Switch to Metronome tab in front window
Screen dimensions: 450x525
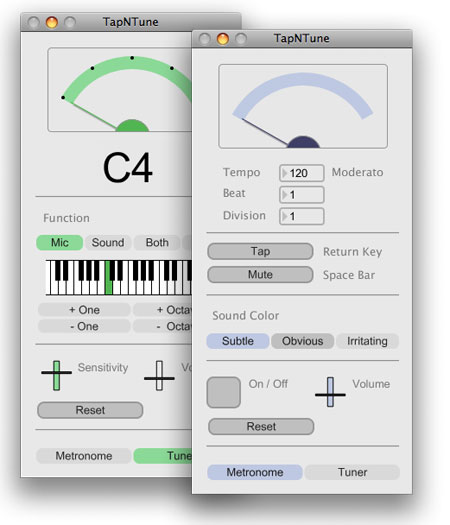(x=255, y=472)
